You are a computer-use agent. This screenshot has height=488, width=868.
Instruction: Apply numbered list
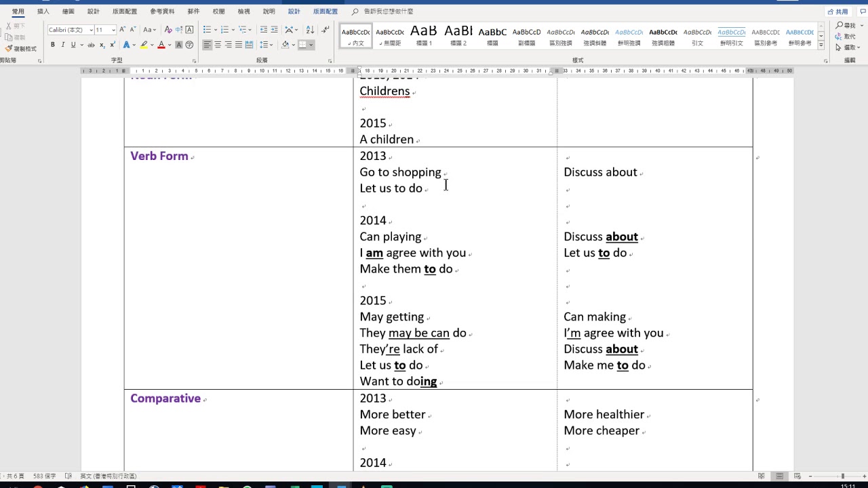coord(224,30)
